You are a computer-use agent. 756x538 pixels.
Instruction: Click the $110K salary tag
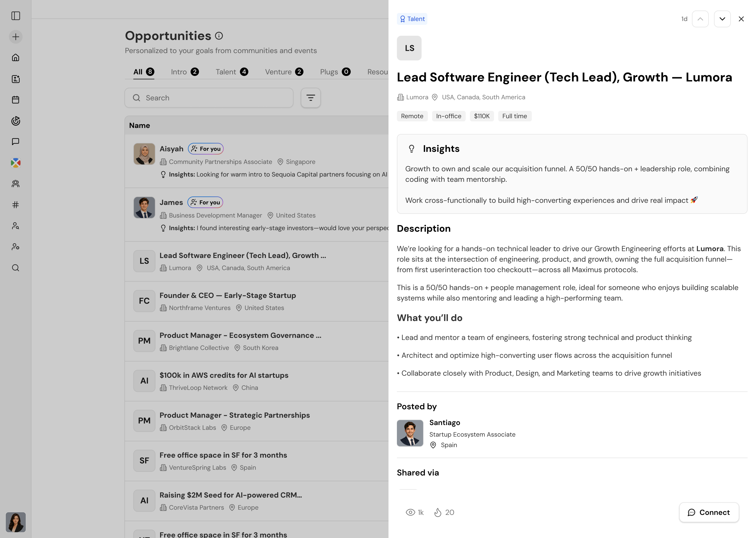pyautogui.click(x=482, y=116)
